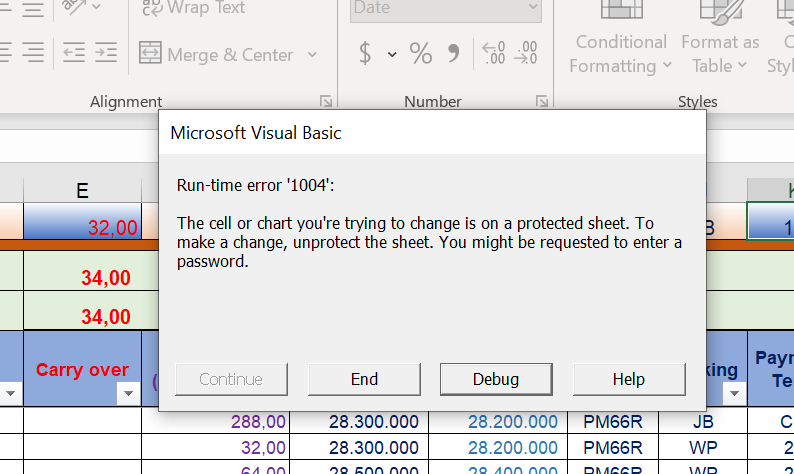The height and width of the screenshot is (474, 794).
Task: Click the Merge & Center button
Action: pos(216,54)
